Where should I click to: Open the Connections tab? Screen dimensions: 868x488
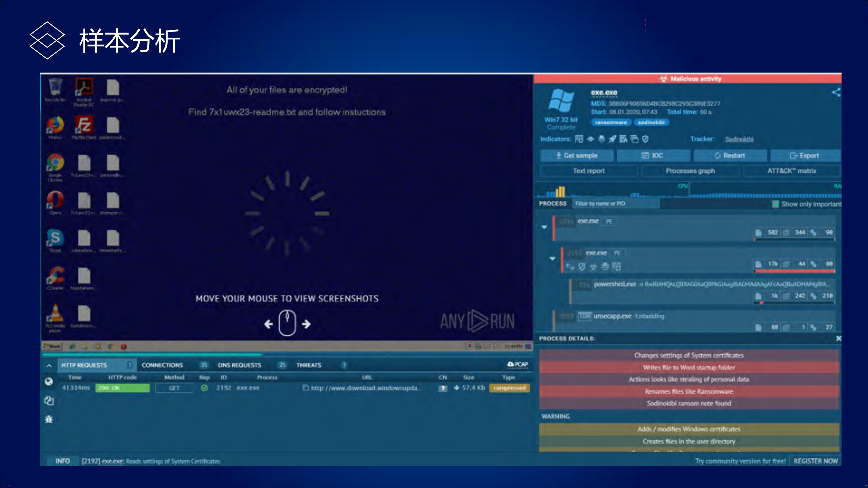(x=162, y=365)
